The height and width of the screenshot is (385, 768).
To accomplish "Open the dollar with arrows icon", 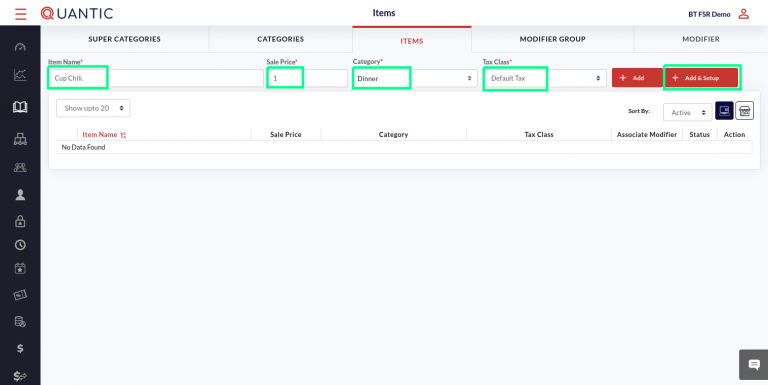I will tap(20, 376).
